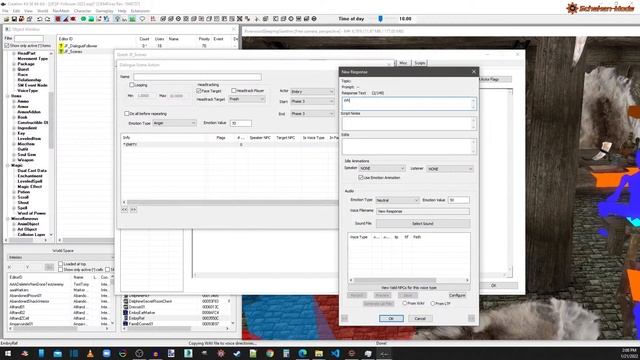640x360 pixels.
Task: Click the Select Sound button
Action: click(x=423, y=224)
